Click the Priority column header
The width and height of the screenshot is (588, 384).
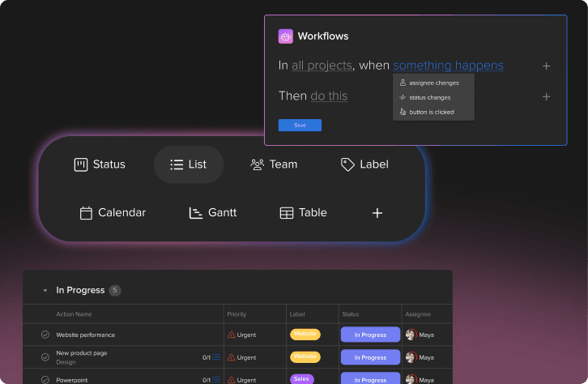tap(236, 314)
